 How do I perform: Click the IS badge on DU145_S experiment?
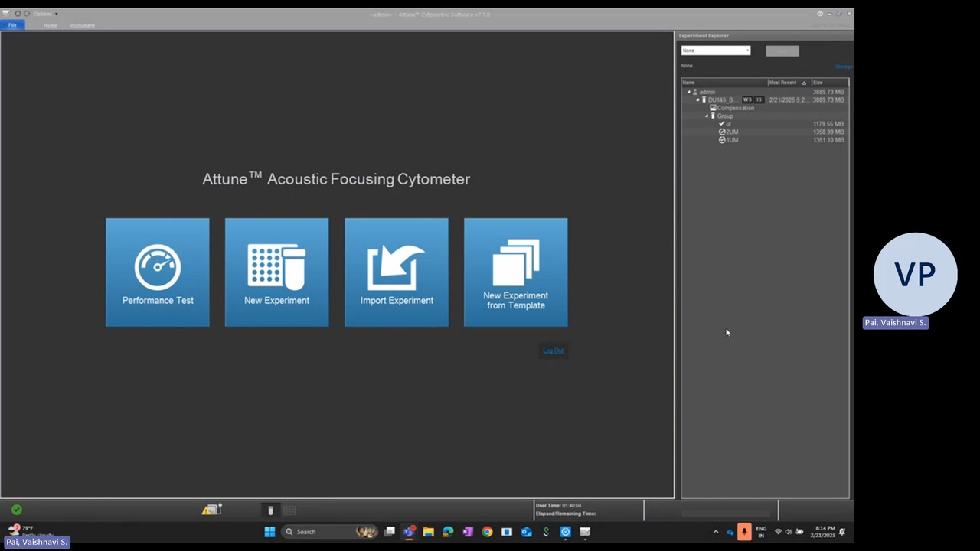[x=759, y=100]
